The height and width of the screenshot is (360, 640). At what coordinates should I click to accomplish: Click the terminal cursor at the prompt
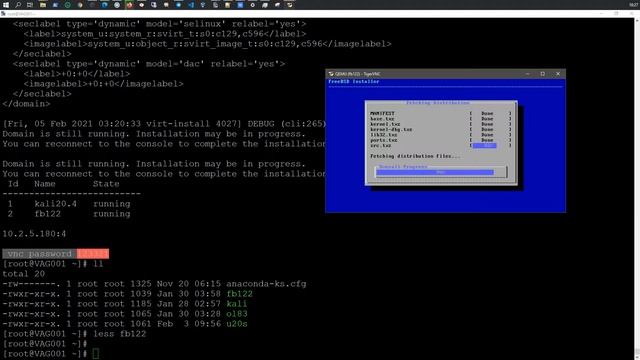tap(96, 353)
